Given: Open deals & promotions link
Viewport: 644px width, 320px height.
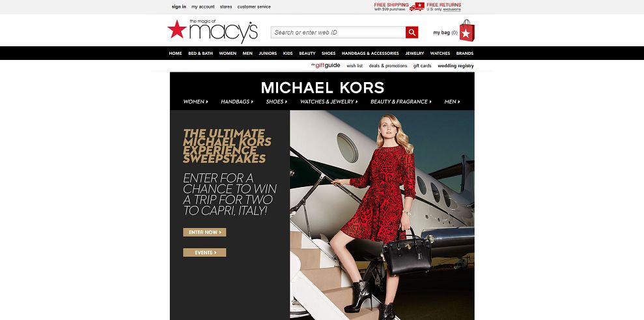Looking at the screenshot, I should 387,66.
